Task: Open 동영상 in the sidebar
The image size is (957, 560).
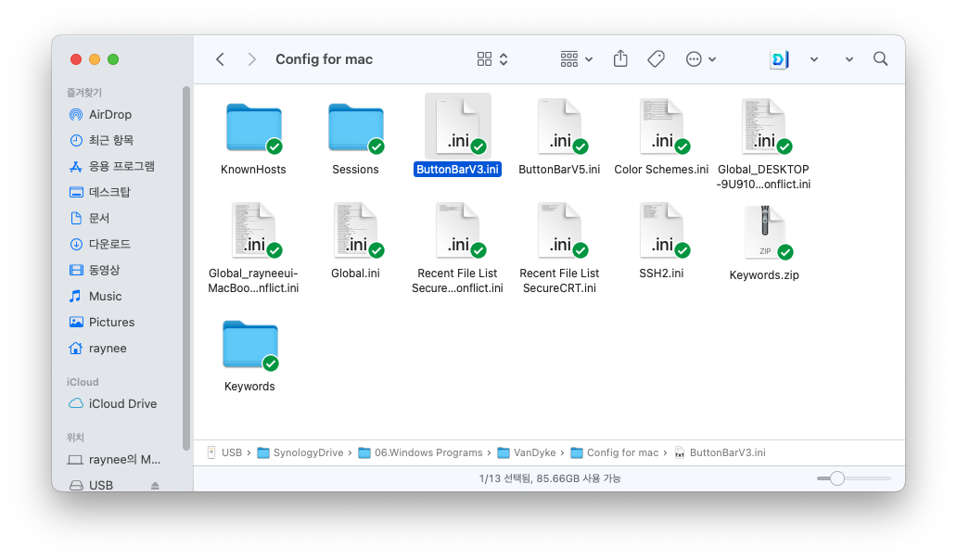Action: pyautogui.click(x=95, y=270)
